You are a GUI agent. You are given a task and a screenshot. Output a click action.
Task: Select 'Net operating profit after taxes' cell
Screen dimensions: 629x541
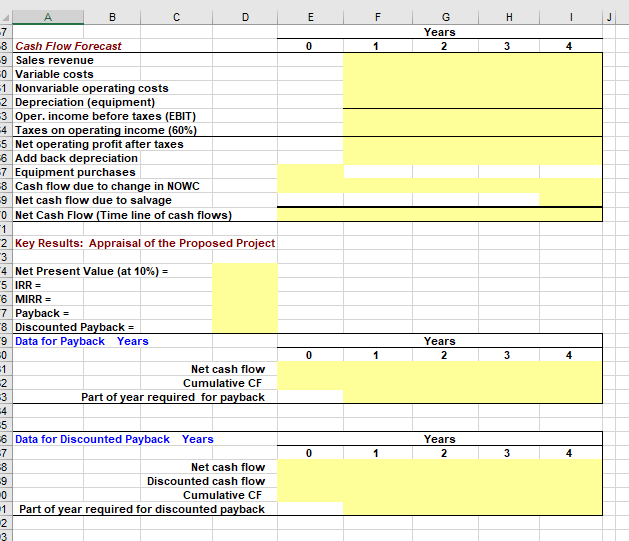point(99,144)
